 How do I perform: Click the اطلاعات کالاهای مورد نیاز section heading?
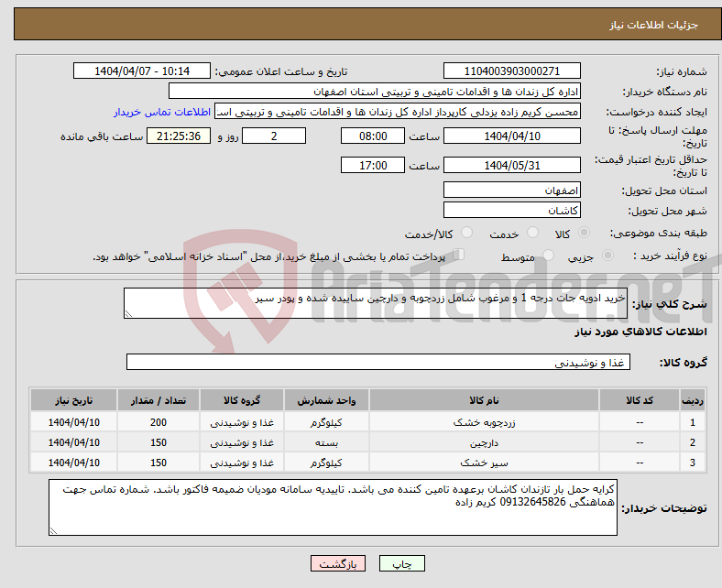click(640, 332)
